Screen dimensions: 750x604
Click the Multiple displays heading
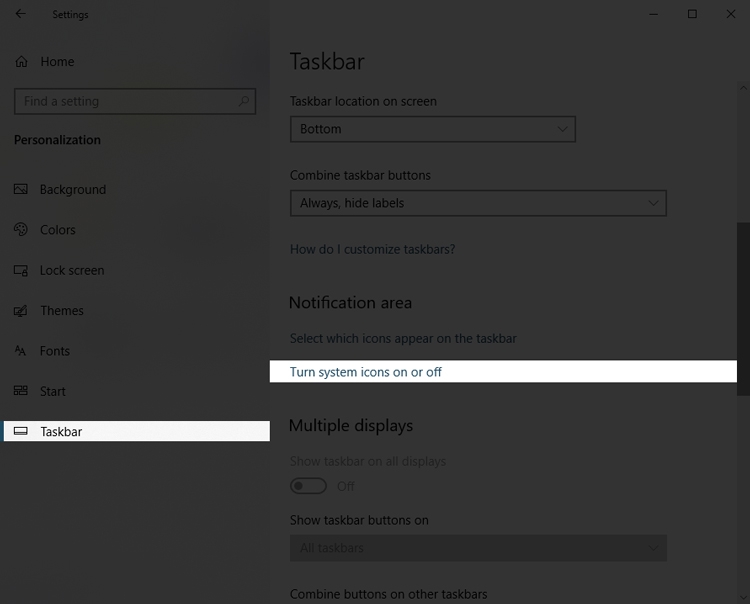pyautogui.click(x=351, y=426)
